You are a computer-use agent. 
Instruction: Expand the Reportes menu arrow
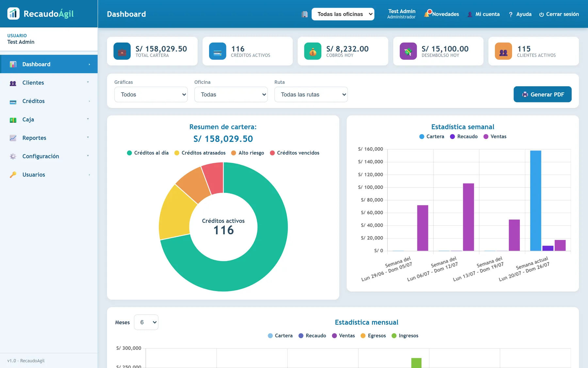[88, 137]
